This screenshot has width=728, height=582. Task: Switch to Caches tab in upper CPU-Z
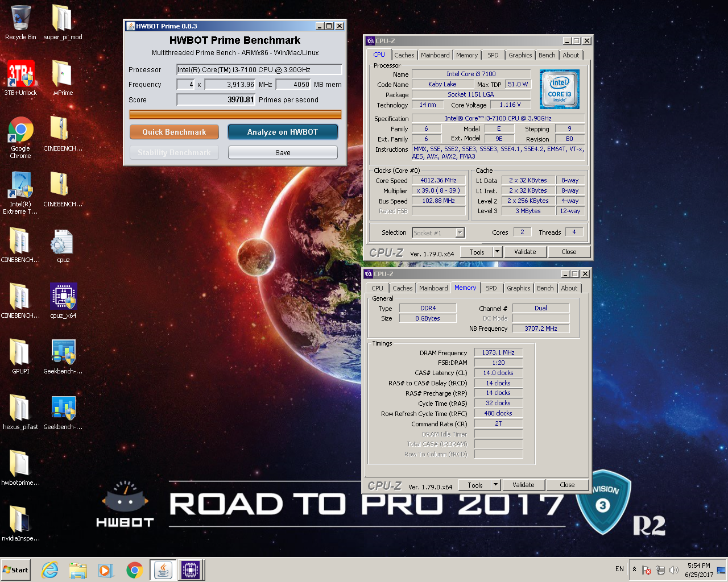point(404,55)
